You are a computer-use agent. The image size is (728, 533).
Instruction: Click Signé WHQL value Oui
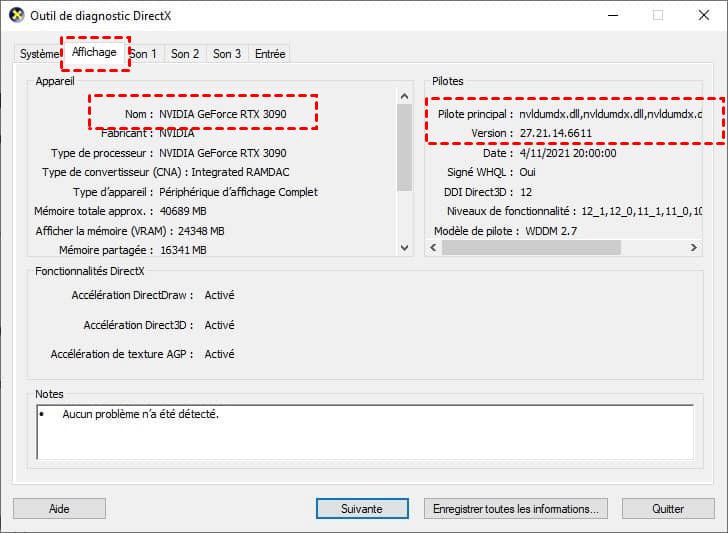click(x=527, y=172)
